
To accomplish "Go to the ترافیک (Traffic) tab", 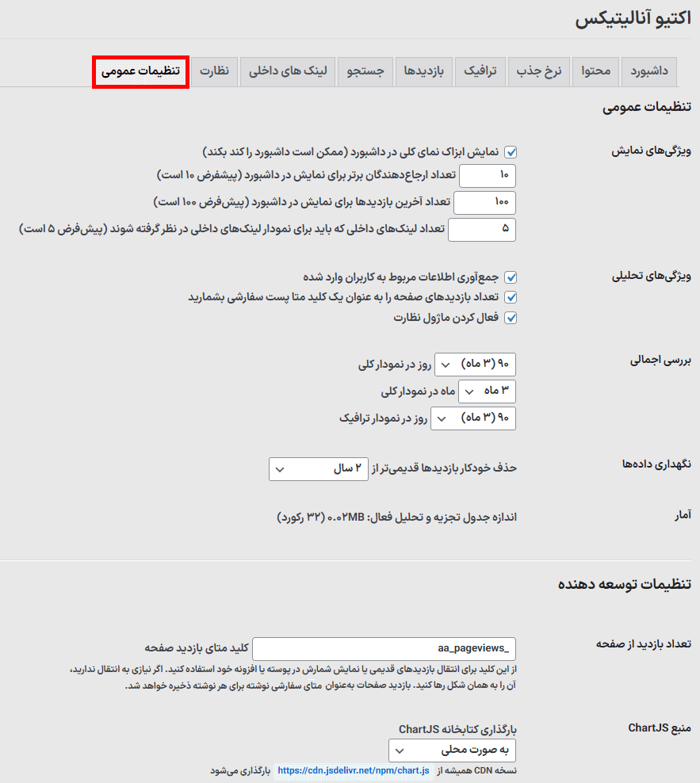I will point(480,71).
